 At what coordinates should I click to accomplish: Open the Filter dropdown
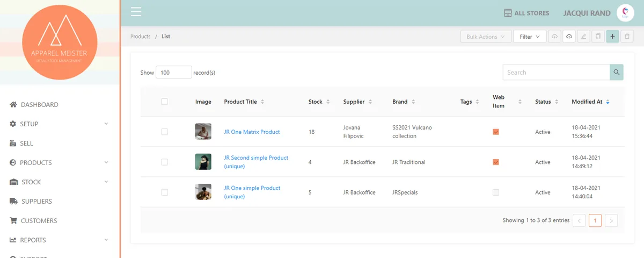(x=530, y=37)
